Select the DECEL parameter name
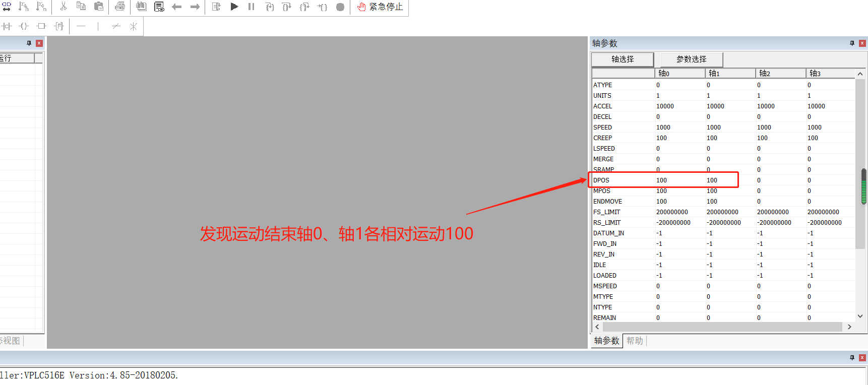Image resolution: width=868 pixels, height=385 pixels. (602, 117)
